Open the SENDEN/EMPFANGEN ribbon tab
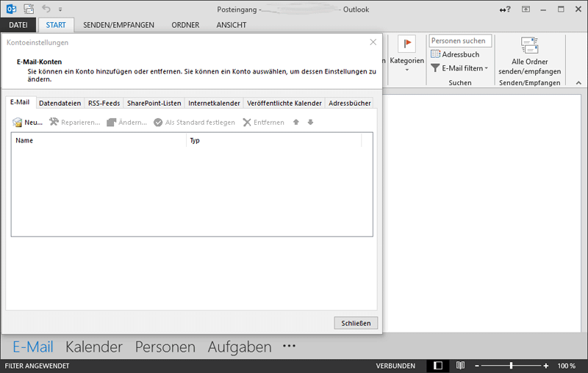Screen dimensions: 588x373 pyautogui.click(x=118, y=25)
